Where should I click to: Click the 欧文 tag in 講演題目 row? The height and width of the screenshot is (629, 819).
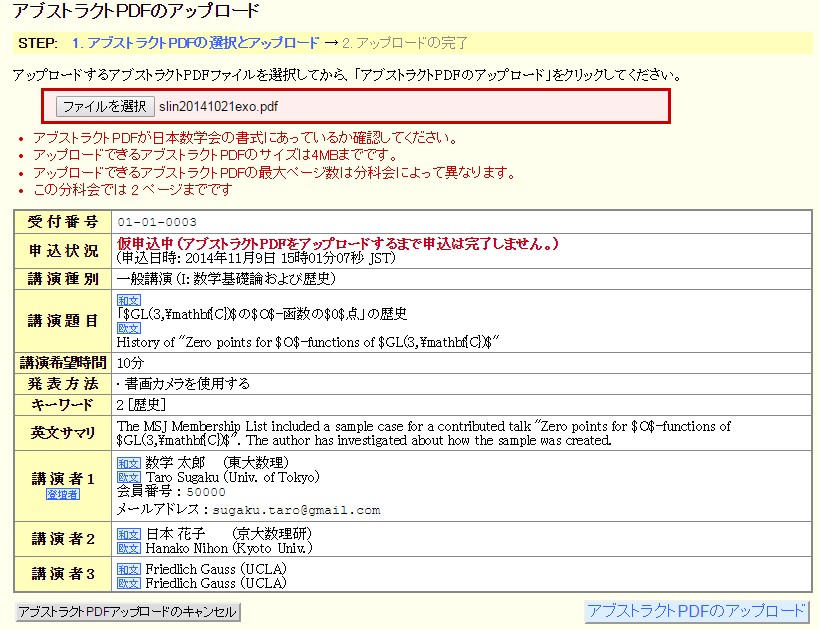pyautogui.click(x=129, y=328)
